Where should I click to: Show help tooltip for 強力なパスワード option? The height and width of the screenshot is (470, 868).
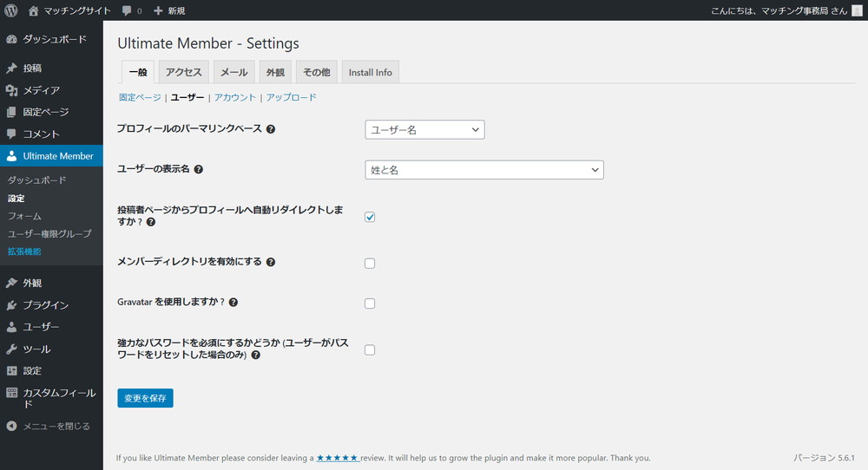(x=256, y=355)
